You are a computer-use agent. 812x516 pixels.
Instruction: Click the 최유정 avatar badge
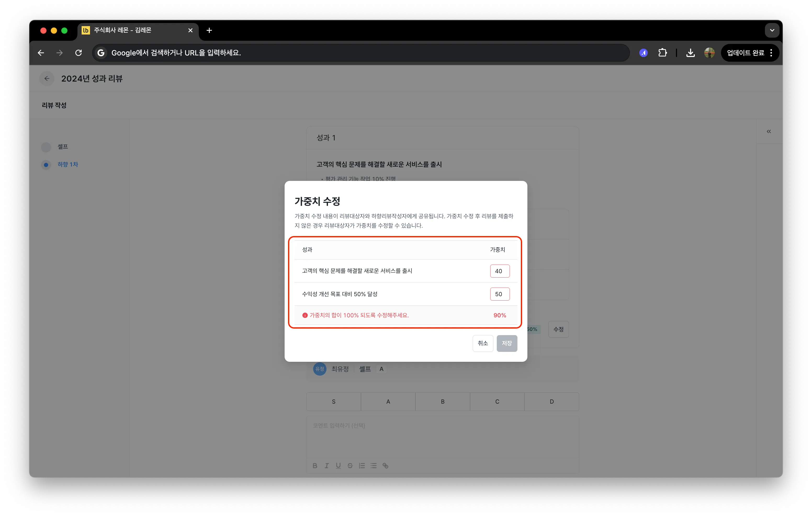pos(320,369)
